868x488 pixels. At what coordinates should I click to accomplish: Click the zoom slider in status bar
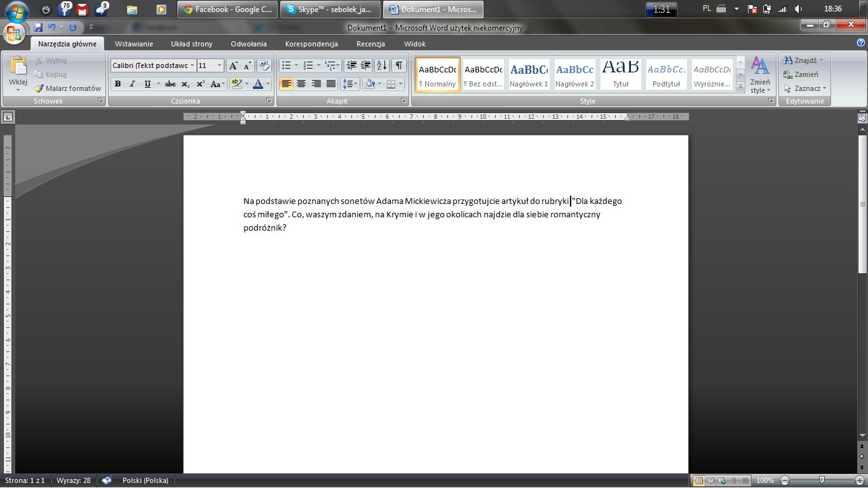822,480
